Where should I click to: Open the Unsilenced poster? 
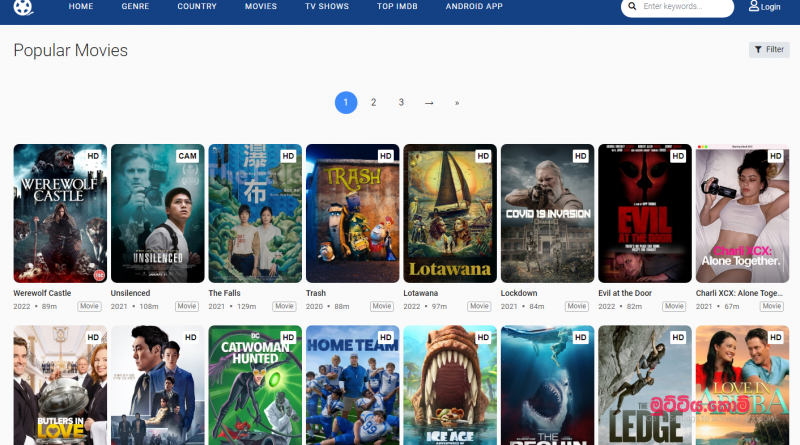click(x=158, y=213)
